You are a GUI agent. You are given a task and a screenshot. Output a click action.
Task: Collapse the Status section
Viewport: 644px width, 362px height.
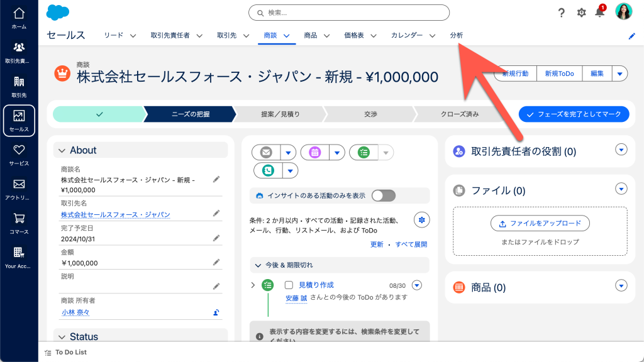pyautogui.click(x=62, y=337)
